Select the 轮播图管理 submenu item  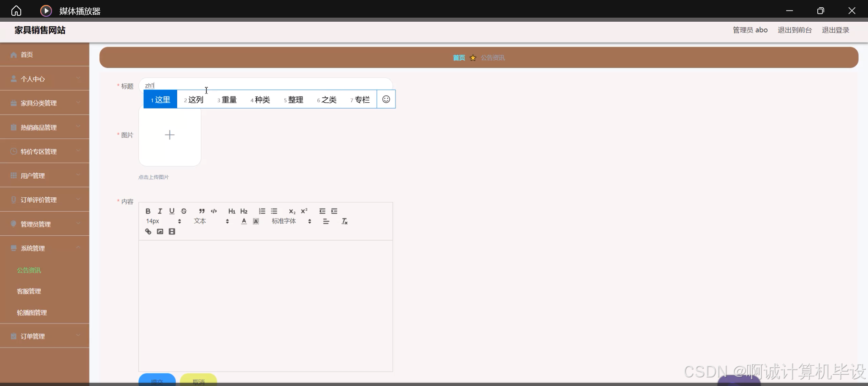click(x=32, y=313)
